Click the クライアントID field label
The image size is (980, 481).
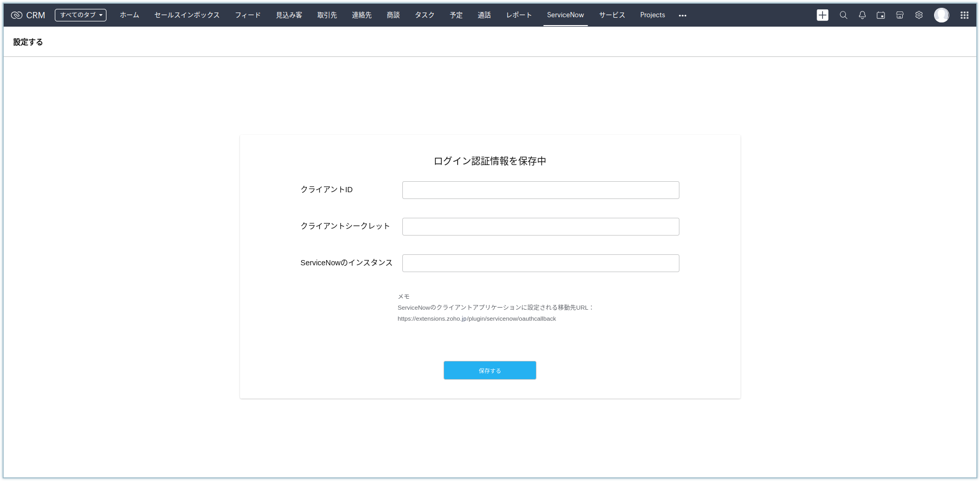point(327,190)
